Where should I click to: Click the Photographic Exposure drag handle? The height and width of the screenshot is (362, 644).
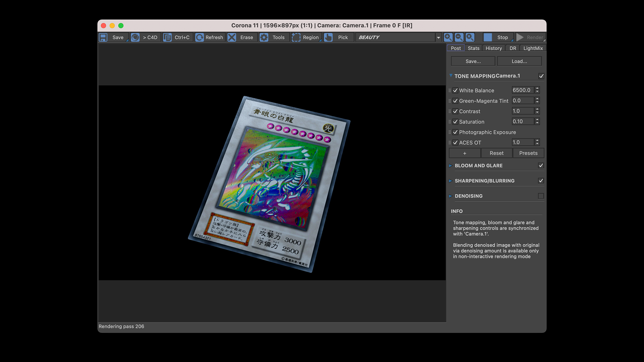point(449,132)
